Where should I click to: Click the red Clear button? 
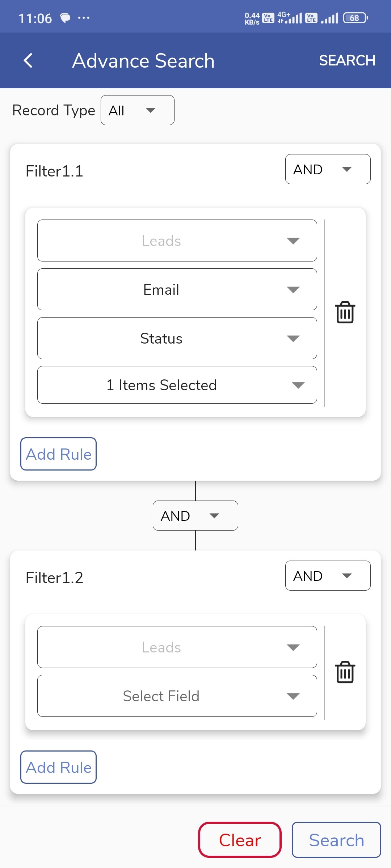point(240,840)
